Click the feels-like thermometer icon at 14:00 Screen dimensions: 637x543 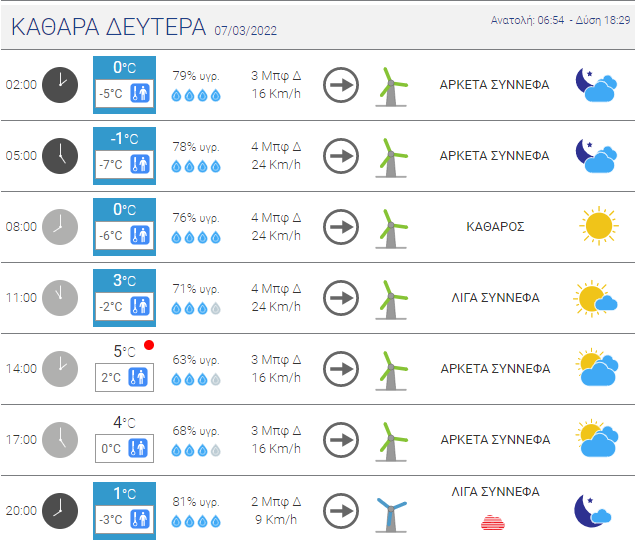138,377
